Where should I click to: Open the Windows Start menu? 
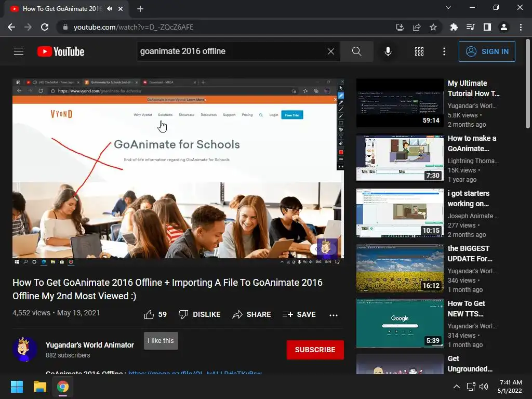coord(17,387)
